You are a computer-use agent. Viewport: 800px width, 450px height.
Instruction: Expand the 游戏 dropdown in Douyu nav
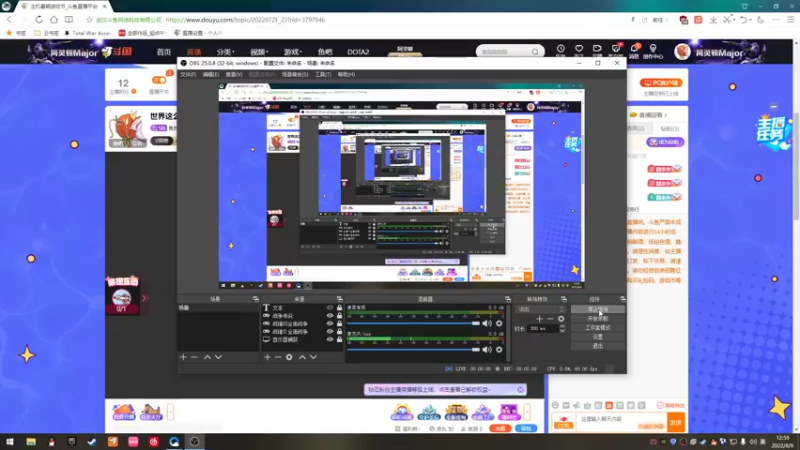click(293, 52)
